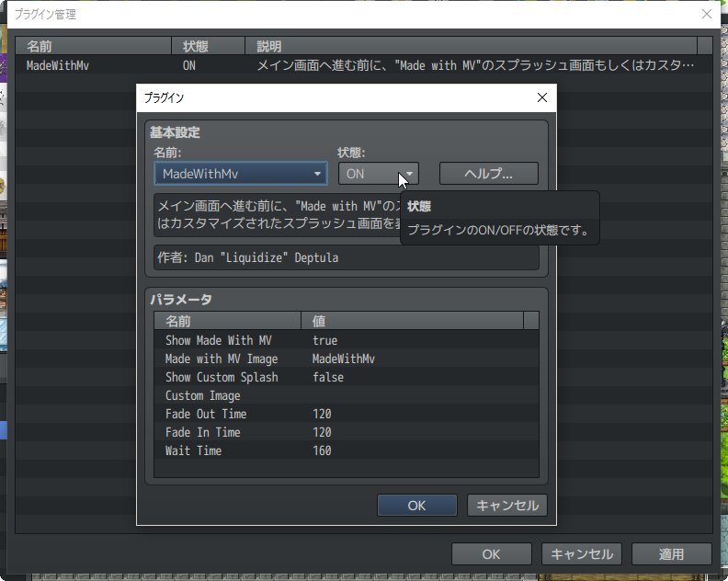Select the Fade In Time parameter

point(347,432)
